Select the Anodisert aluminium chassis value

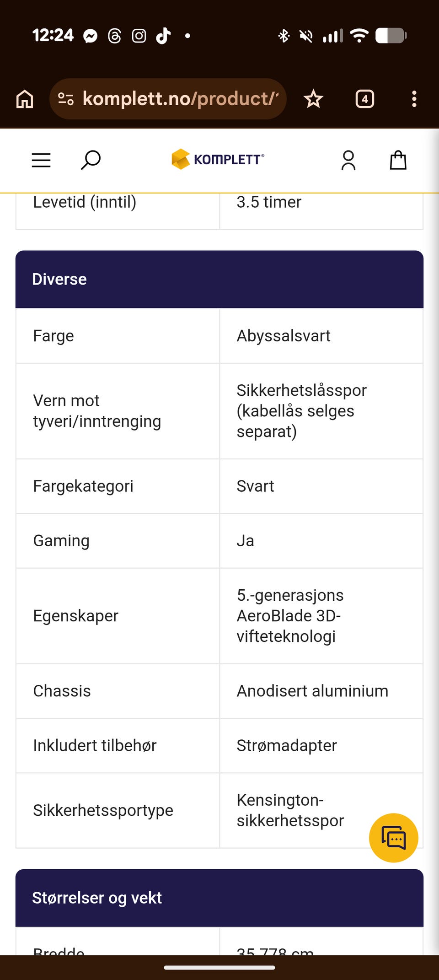pos(312,691)
